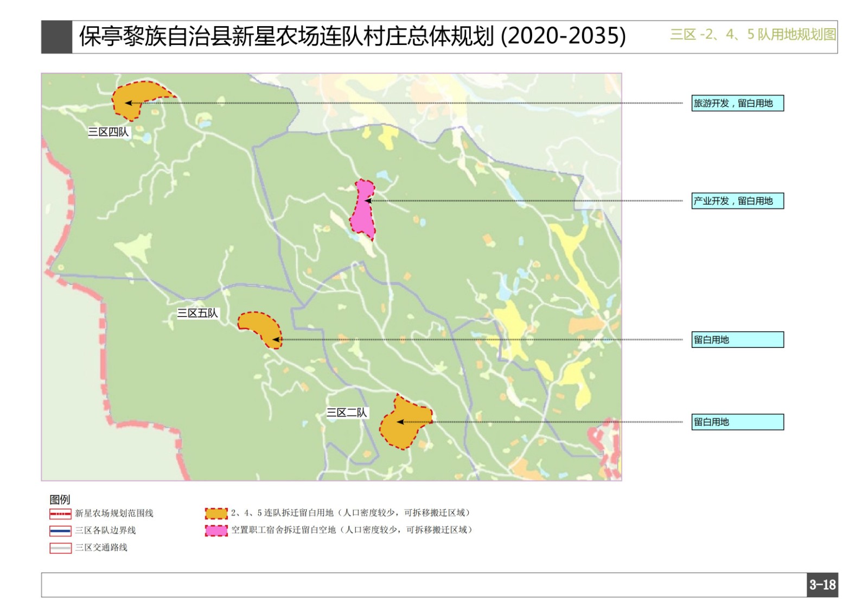Image resolution: width=868 pixels, height=614 pixels.
Task: Select the 产业开发，留白用地 callout box
Action: point(737,201)
